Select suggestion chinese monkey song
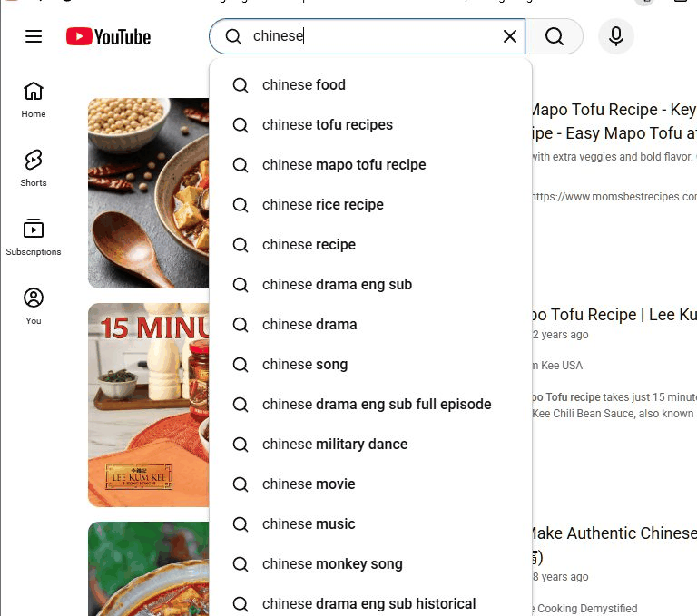The height and width of the screenshot is (616, 697). (x=370, y=564)
